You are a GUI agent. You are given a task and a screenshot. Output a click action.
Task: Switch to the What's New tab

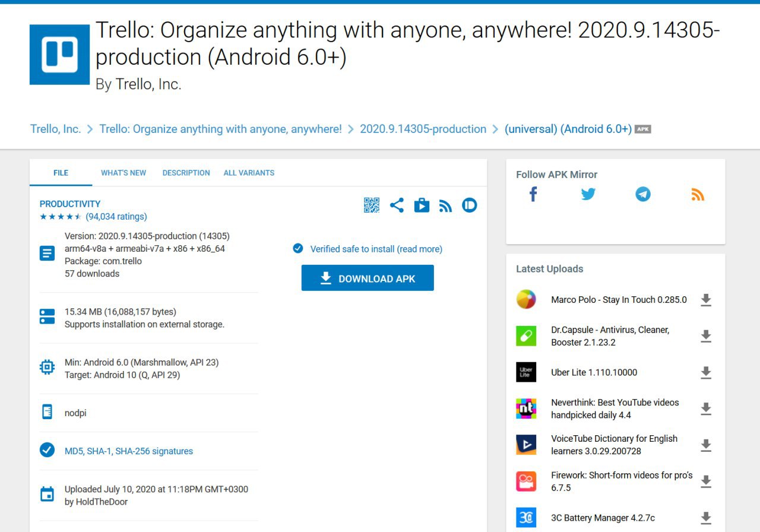coord(123,173)
